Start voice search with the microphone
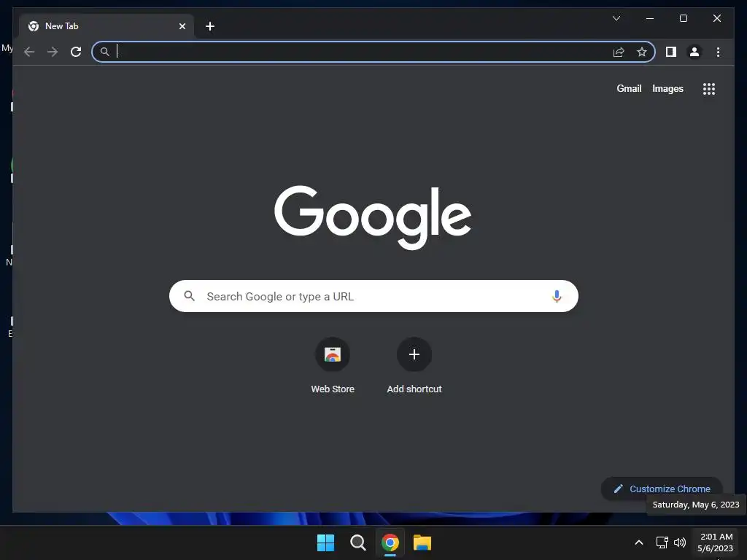 (x=557, y=296)
